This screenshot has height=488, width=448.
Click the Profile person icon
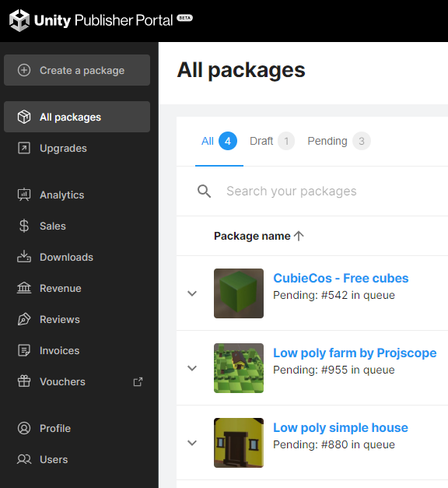click(24, 428)
